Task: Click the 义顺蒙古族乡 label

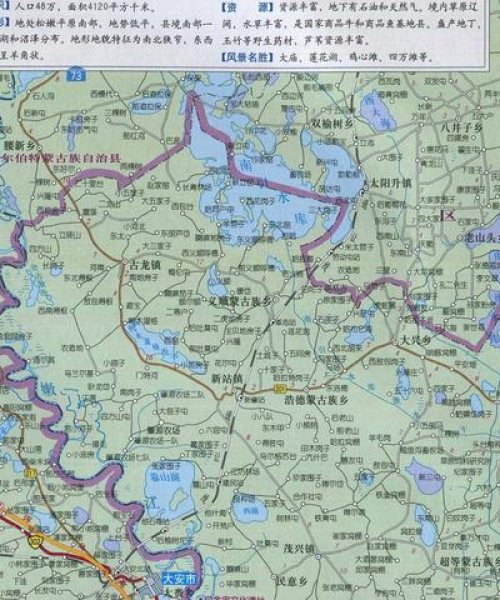Action: tap(239, 301)
